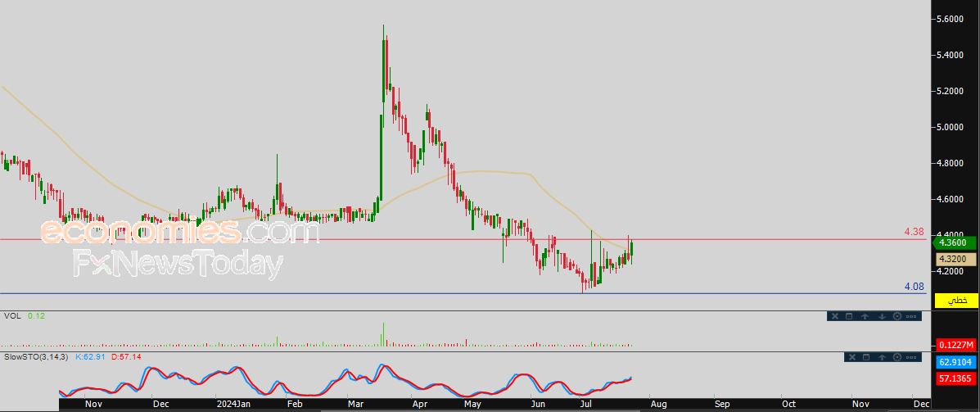Maximize the VOL indicator panel
This screenshot has height=412, width=980.
click(849, 316)
